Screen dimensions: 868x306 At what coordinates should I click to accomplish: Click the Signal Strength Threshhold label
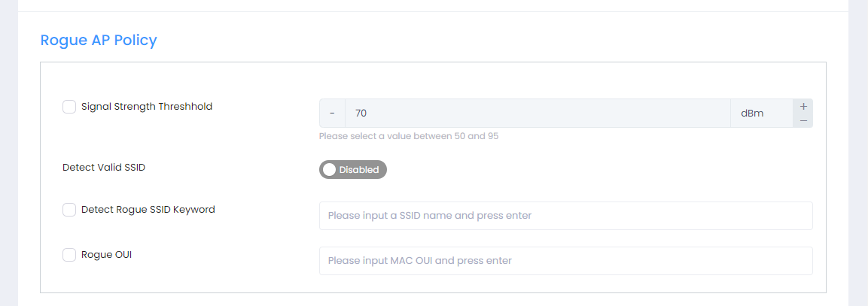pos(147,107)
